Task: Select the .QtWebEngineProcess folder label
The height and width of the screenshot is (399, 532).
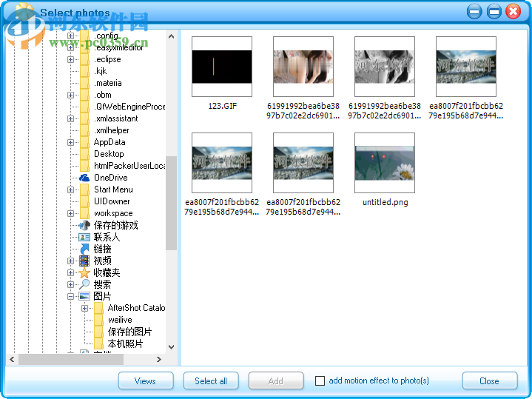Action: pyautogui.click(x=129, y=107)
